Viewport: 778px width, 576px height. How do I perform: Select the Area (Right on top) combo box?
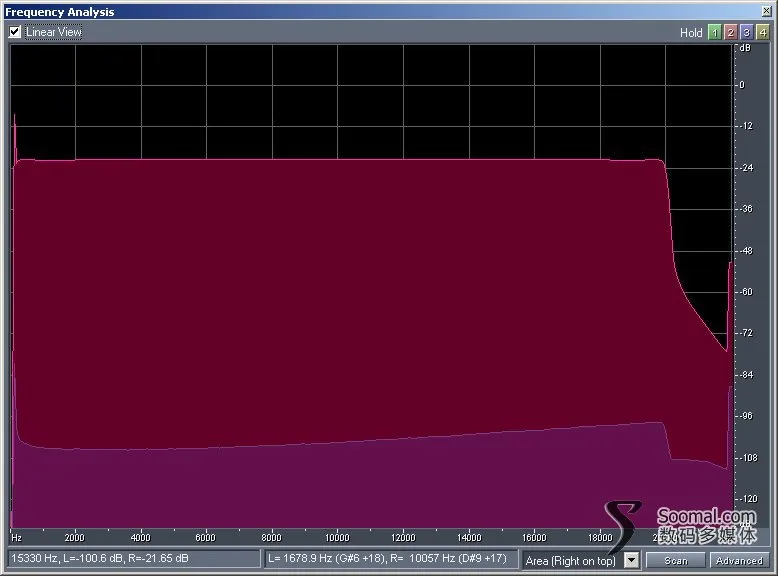point(581,561)
